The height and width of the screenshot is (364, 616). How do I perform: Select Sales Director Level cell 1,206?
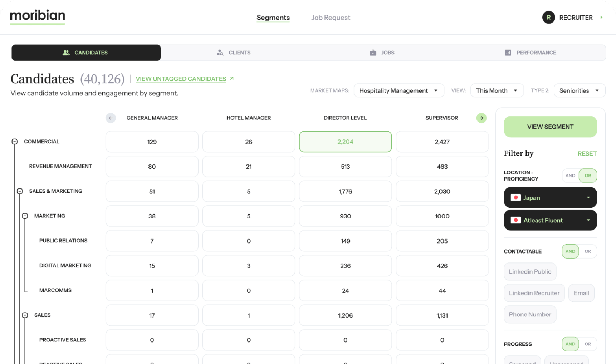click(x=345, y=315)
